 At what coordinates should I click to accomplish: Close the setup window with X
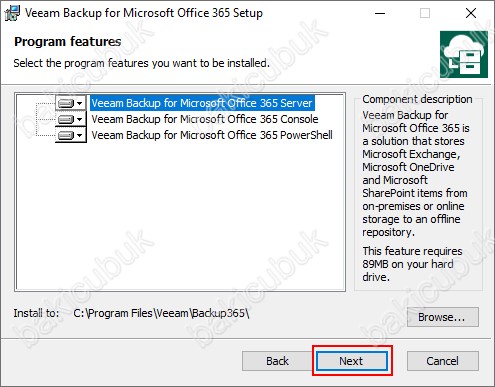(471, 13)
